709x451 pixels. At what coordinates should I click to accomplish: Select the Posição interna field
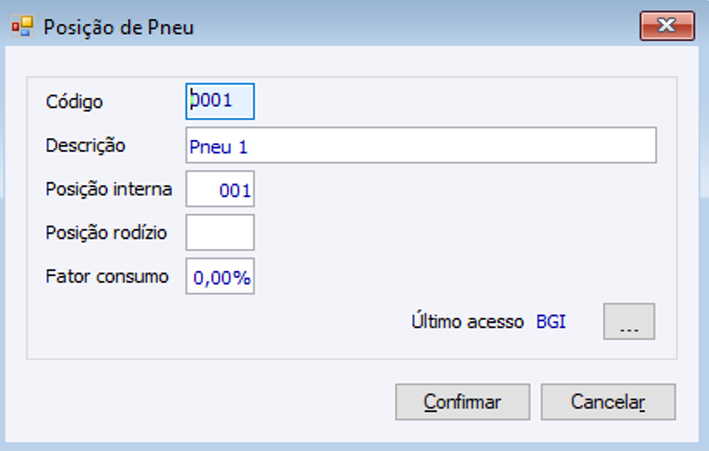click(221, 189)
